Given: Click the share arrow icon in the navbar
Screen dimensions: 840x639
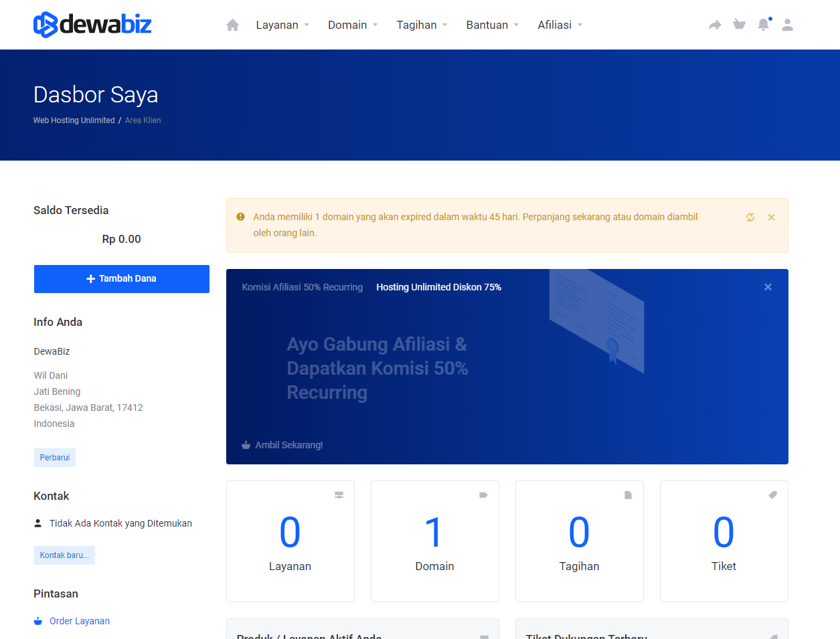Looking at the screenshot, I should coord(715,24).
